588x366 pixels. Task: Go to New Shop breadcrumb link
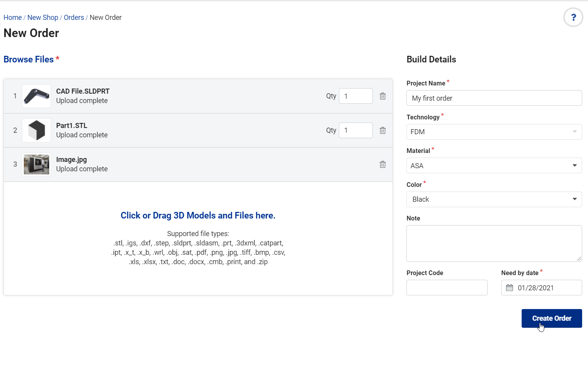43,18
